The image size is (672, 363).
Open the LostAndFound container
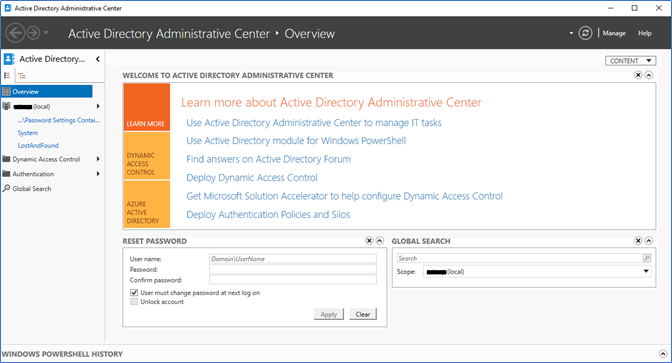pyautogui.click(x=38, y=145)
